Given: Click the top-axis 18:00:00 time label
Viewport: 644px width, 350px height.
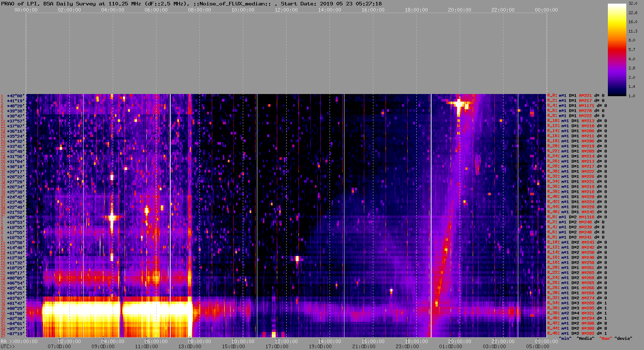Looking at the screenshot, I should pos(416,10).
